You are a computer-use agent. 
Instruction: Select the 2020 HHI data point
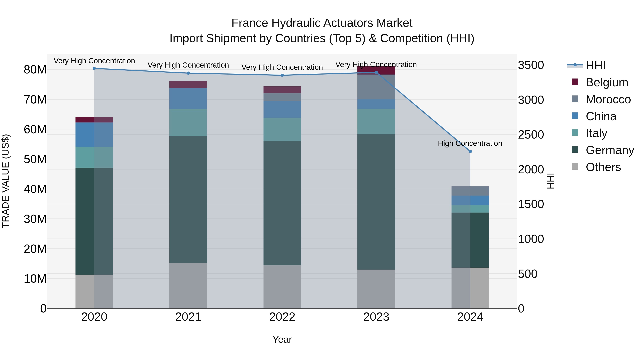[x=94, y=68]
